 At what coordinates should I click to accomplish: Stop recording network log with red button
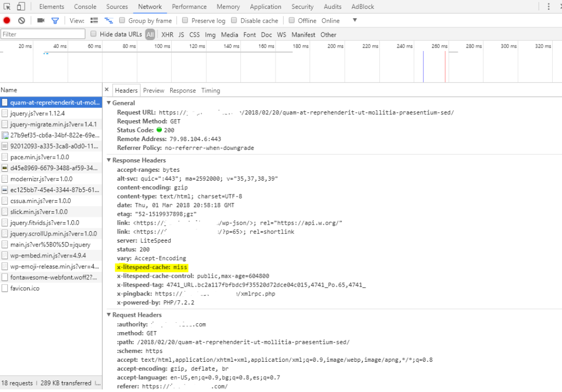click(7, 20)
